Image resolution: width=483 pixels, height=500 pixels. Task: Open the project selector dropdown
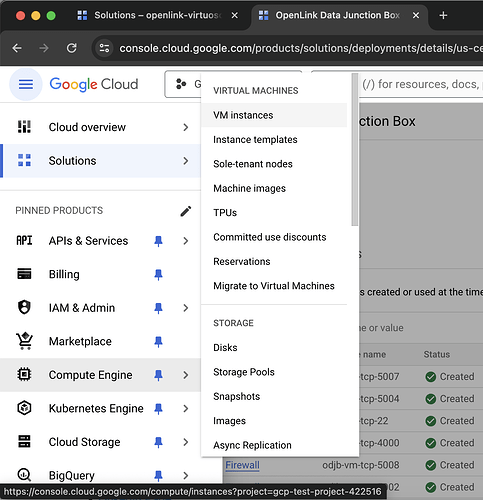tap(183, 84)
